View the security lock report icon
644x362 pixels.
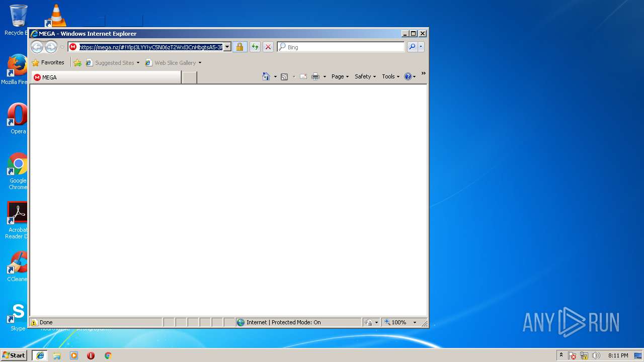pos(239,47)
